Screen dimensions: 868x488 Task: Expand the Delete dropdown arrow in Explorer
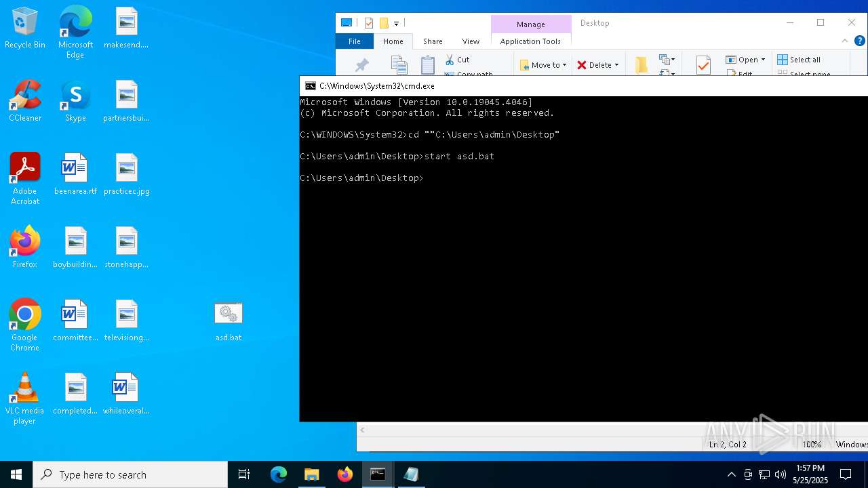(x=616, y=65)
